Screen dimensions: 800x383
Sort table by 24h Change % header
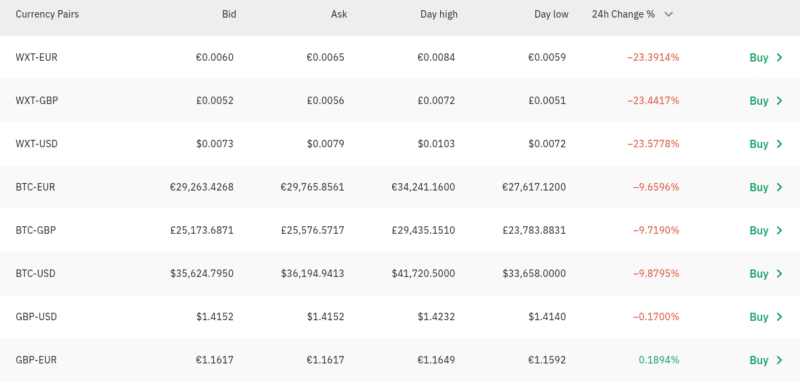(623, 14)
